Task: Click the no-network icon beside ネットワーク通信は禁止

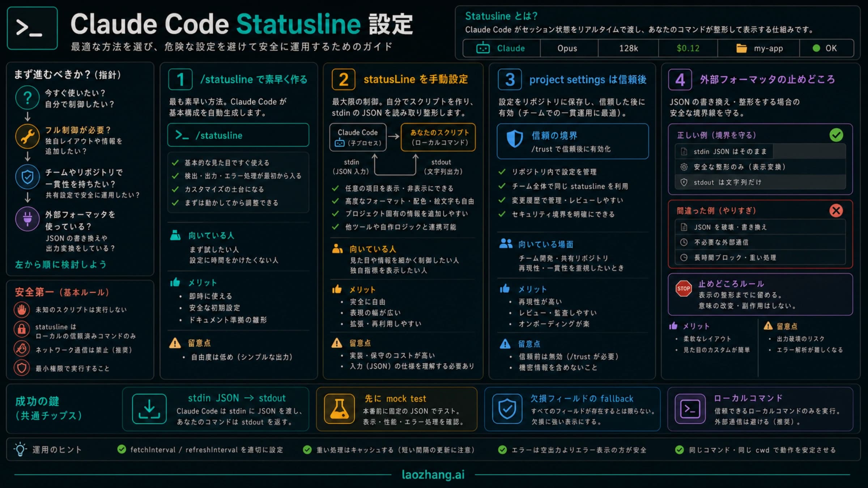Action: pyautogui.click(x=22, y=349)
